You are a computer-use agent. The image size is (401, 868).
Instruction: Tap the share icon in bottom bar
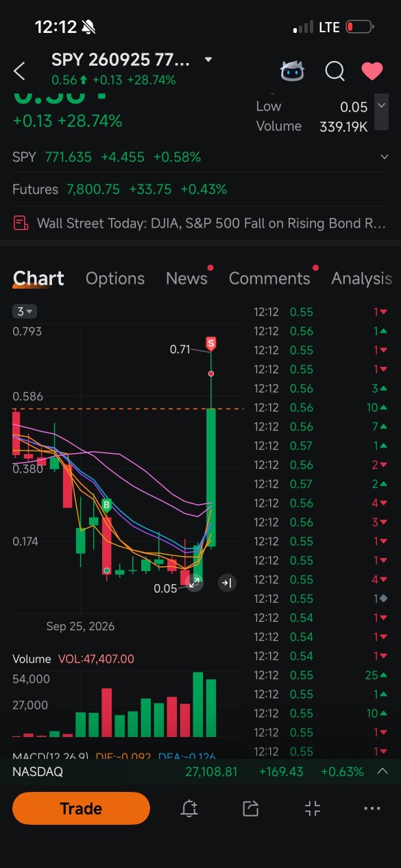pyautogui.click(x=251, y=808)
